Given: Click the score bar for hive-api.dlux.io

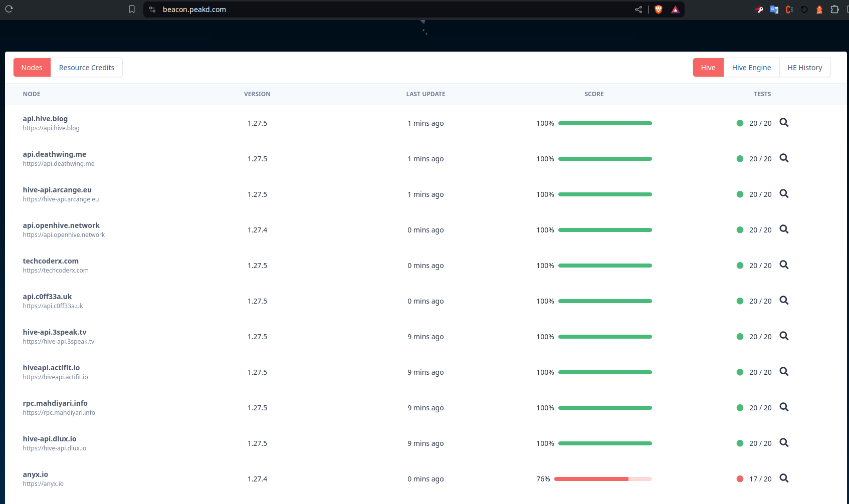Looking at the screenshot, I should 605,443.
